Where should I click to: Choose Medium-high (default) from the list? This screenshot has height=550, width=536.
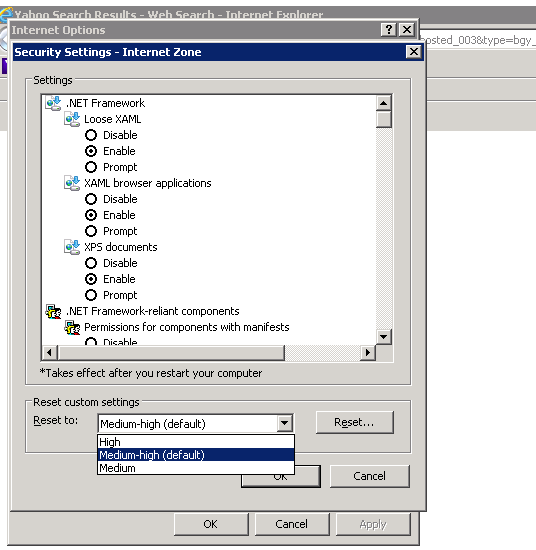[196, 455]
